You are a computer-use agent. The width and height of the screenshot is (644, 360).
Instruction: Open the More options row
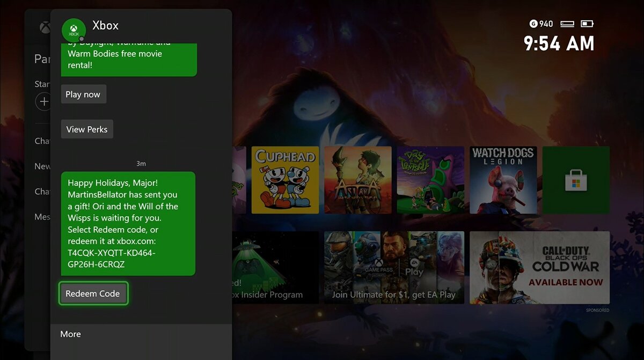(x=141, y=334)
